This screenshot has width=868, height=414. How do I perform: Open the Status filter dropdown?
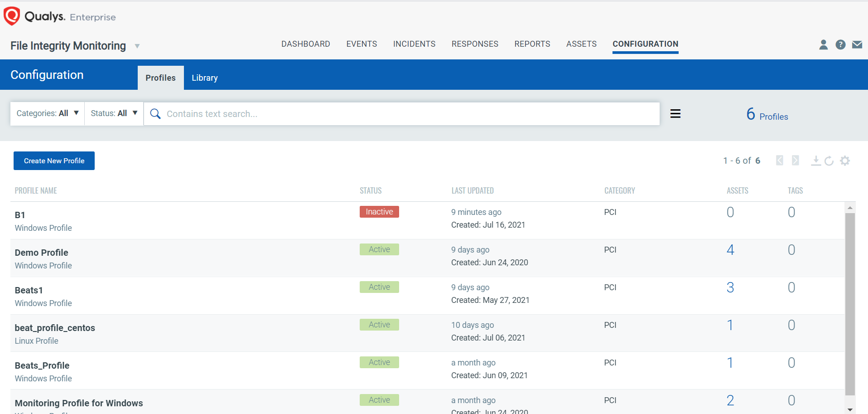click(x=114, y=113)
